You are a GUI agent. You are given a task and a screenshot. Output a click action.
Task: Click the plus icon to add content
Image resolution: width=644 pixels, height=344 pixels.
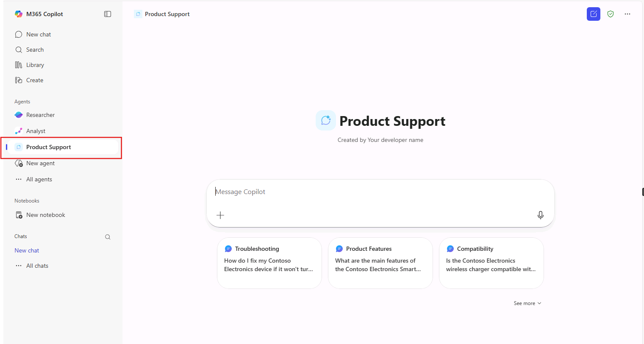click(x=220, y=215)
